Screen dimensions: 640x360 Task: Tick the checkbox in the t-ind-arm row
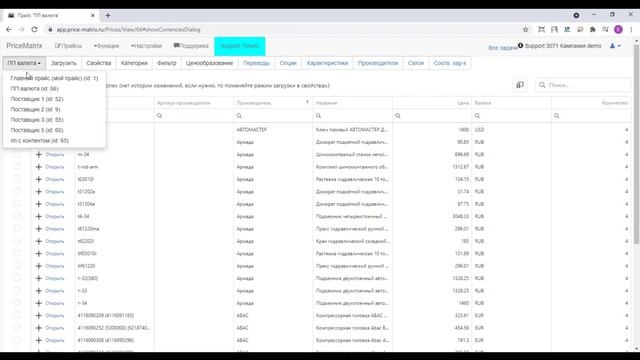17,167
